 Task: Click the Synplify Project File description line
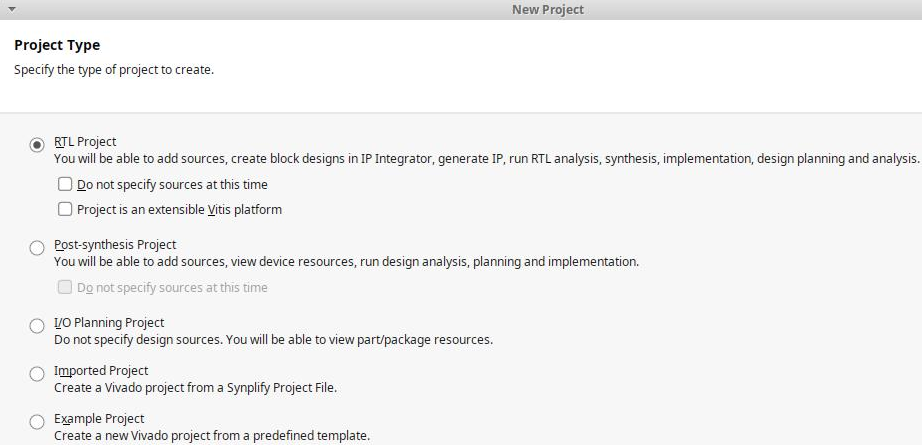(195, 388)
